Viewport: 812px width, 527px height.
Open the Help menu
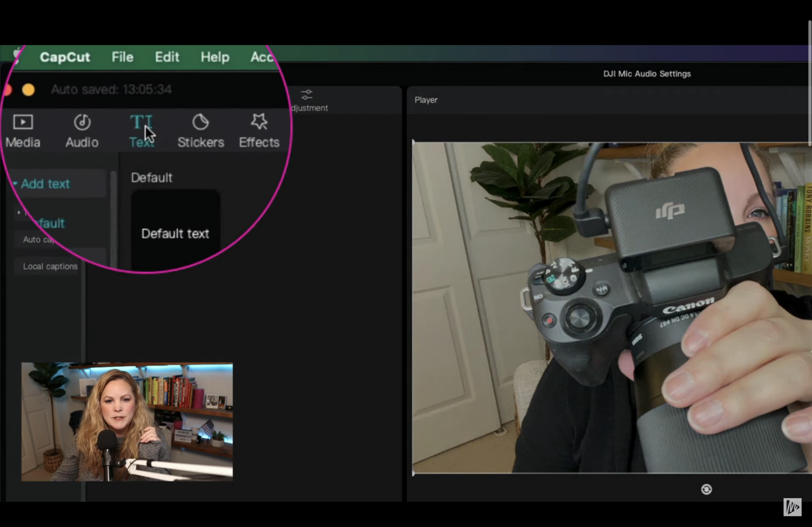[x=215, y=57]
